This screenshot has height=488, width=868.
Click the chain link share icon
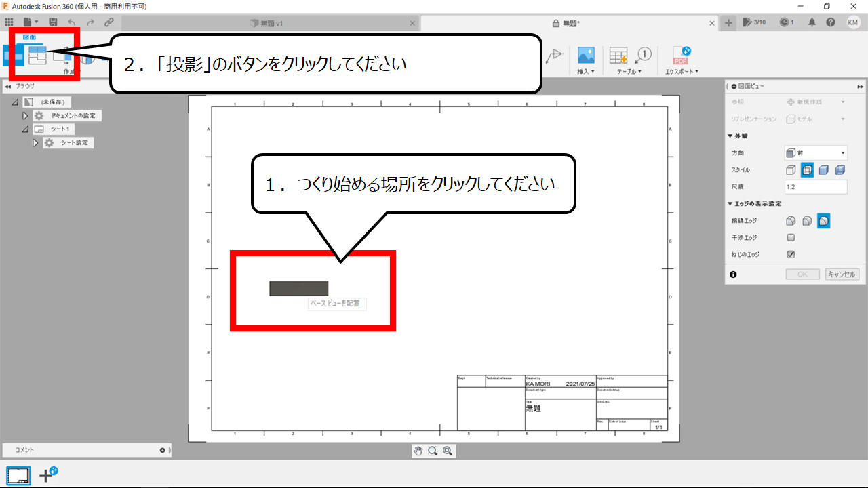pyautogui.click(x=108, y=22)
